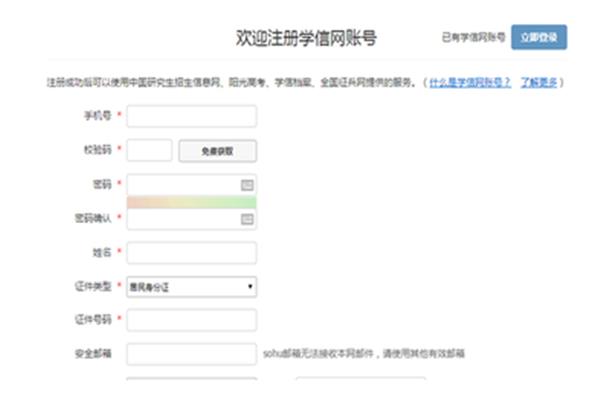Open the 证件类型 ID type dropdown
600x400 pixels.
pyautogui.click(x=192, y=287)
